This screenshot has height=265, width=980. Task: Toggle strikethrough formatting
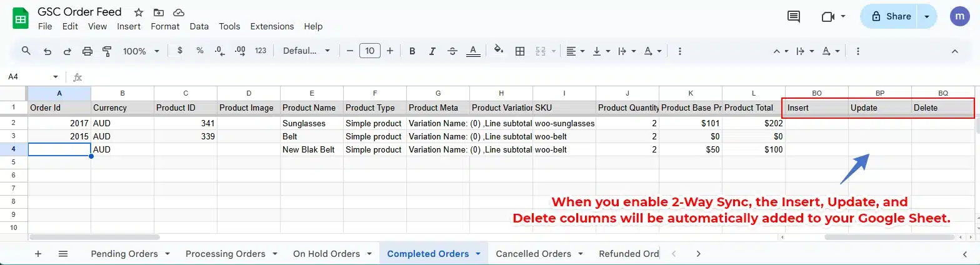click(453, 51)
